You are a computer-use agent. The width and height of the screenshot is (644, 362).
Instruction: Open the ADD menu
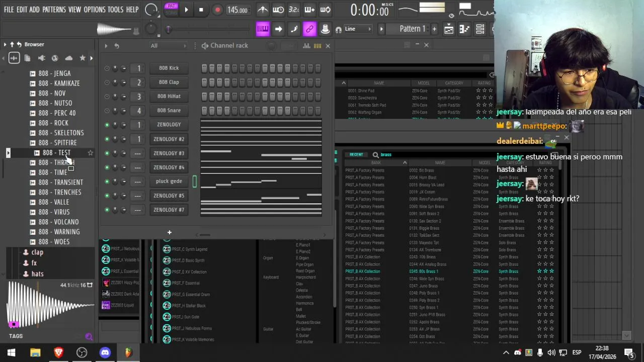click(x=34, y=10)
